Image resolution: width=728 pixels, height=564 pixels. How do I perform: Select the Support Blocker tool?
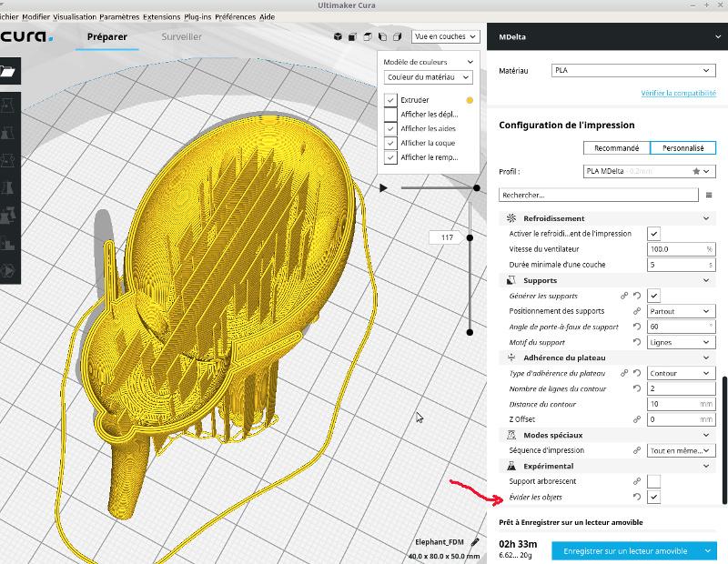(7, 243)
